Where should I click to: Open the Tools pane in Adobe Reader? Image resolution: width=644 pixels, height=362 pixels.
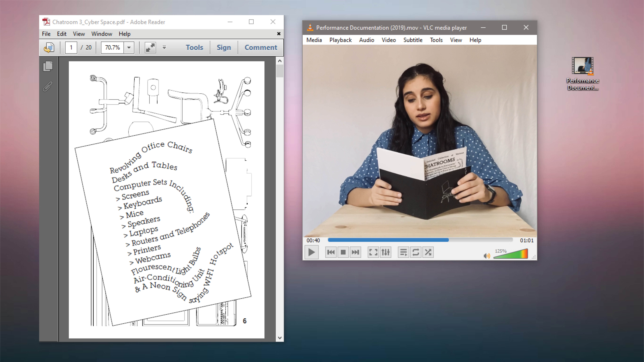tap(194, 48)
